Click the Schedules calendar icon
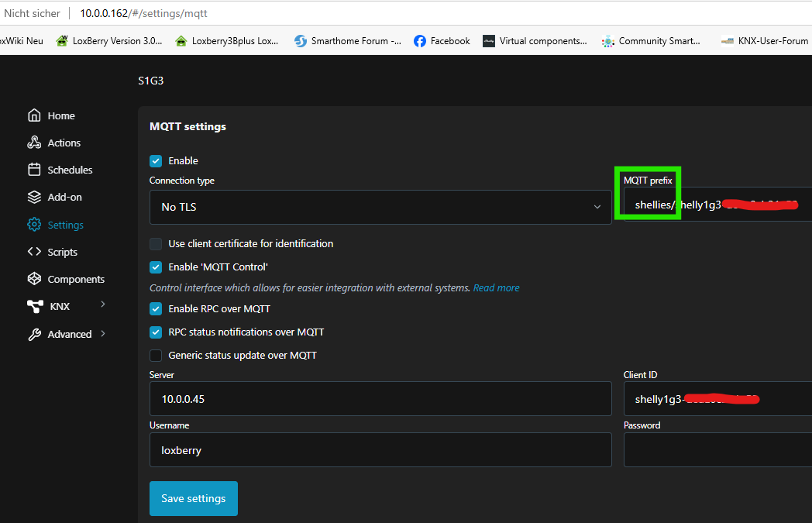This screenshot has height=523, width=812. click(34, 170)
